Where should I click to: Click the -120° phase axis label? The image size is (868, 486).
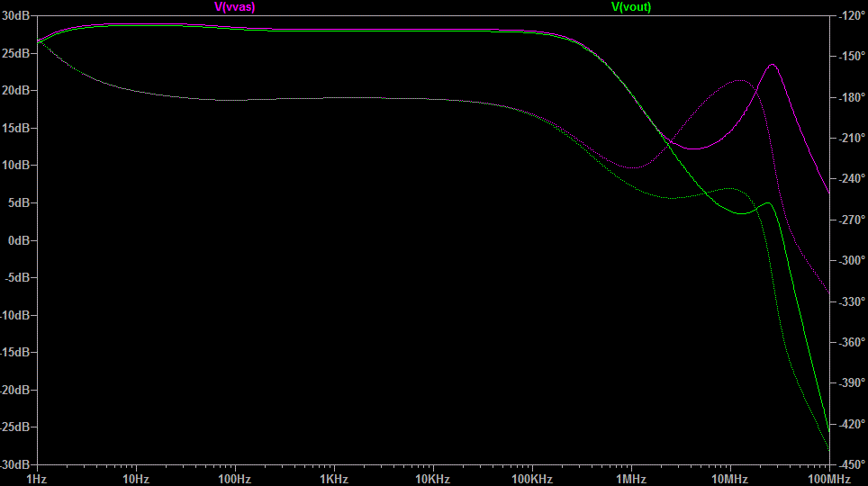(852, 15)
